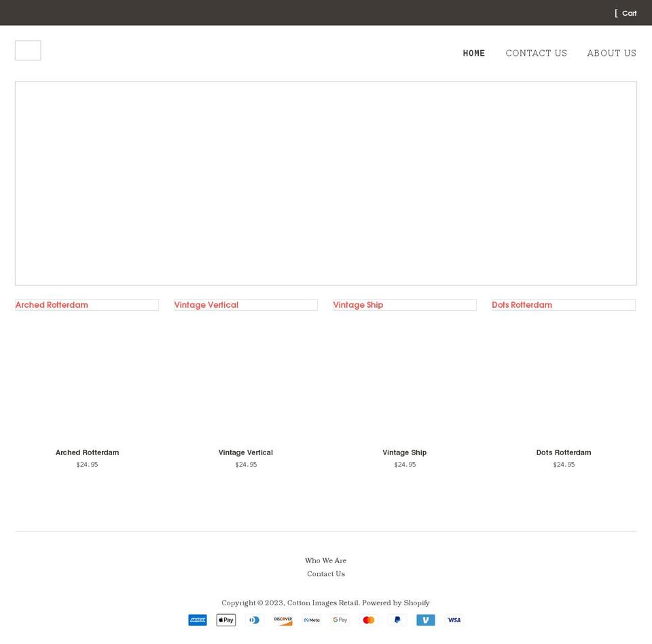
Task: Click the Venmo payment icon
Action: point(425,620)
